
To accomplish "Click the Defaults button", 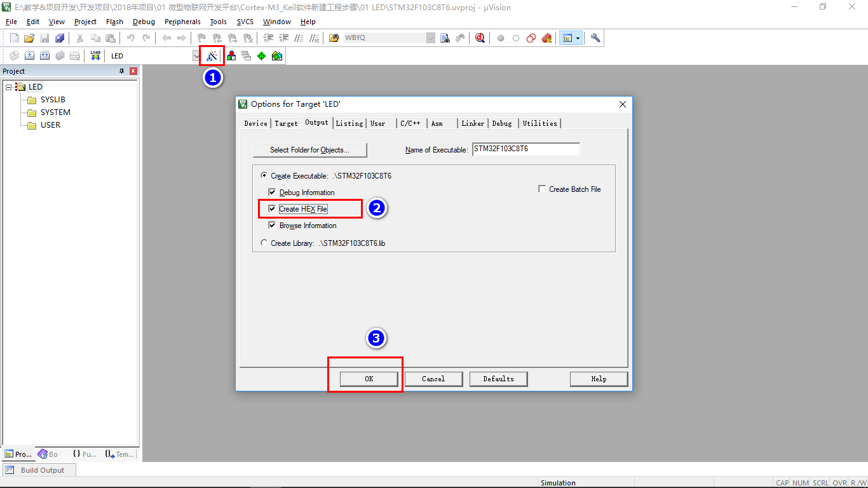I will [x=499, y=379].
